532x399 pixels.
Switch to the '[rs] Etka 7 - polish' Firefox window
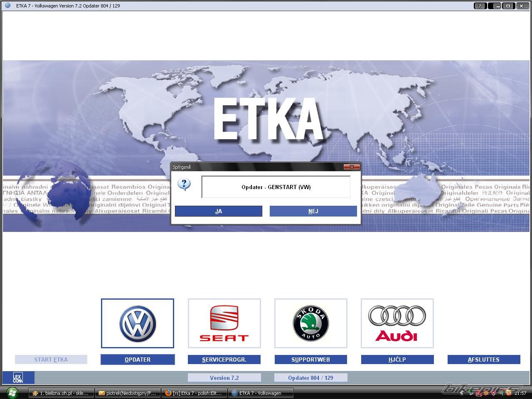click(194, 393)
